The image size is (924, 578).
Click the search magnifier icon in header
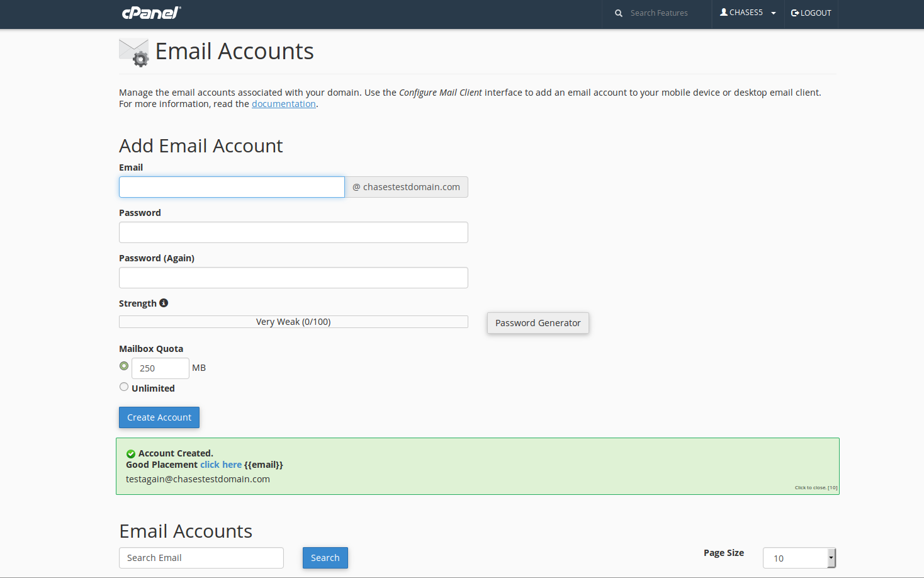coord(619,13)
